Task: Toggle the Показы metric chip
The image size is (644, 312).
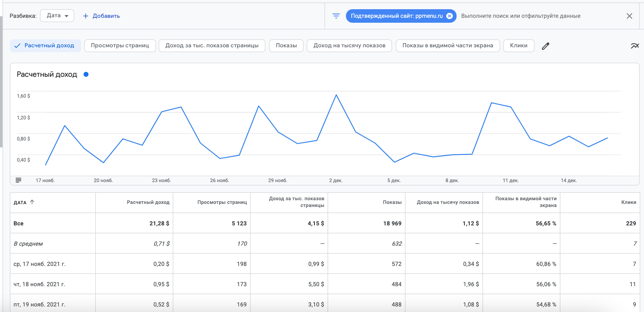Action: pyautogui.click(x=286, y=46)
